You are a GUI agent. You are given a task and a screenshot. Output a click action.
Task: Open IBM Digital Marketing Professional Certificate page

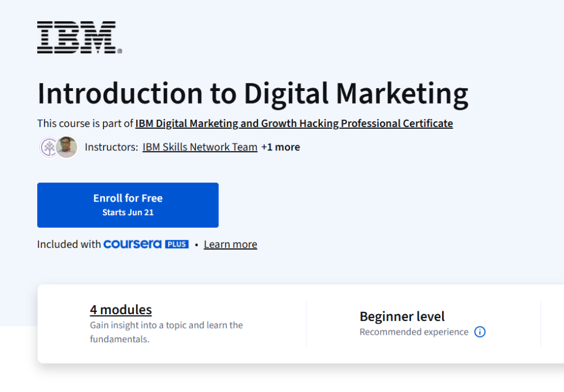[294, 123]
